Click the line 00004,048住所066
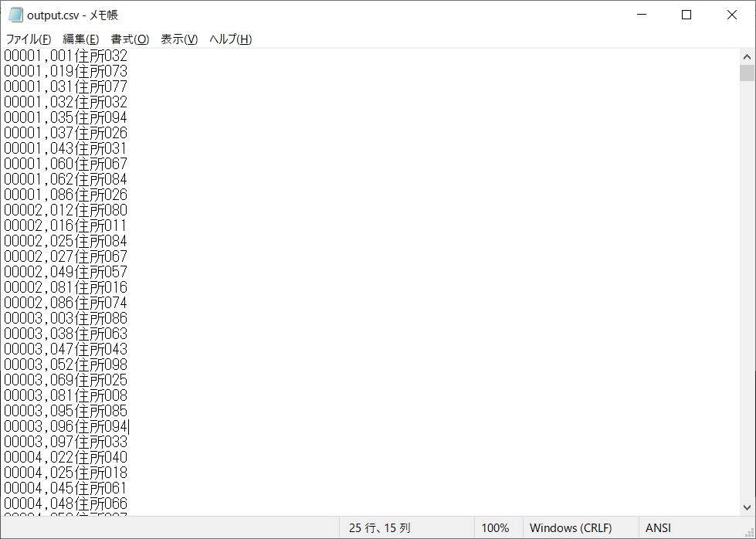This screenshot has width=756, height=539. click(x=66, y=503)
